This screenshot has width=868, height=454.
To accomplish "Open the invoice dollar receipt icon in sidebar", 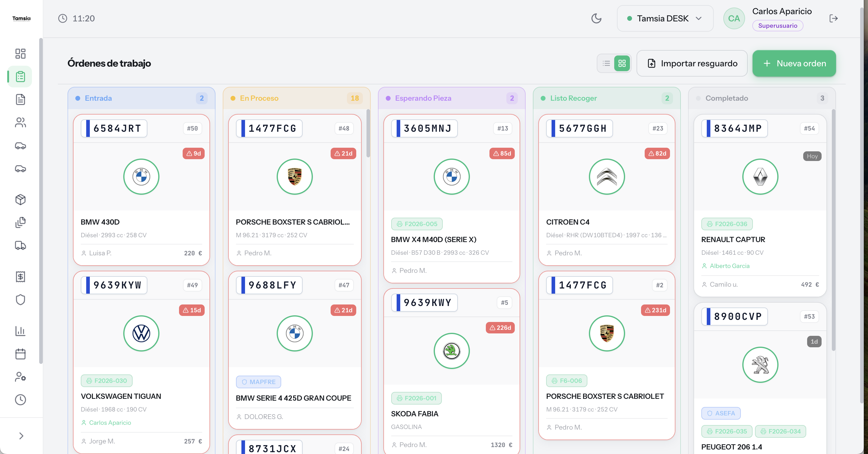I will (x=20, y=277).
